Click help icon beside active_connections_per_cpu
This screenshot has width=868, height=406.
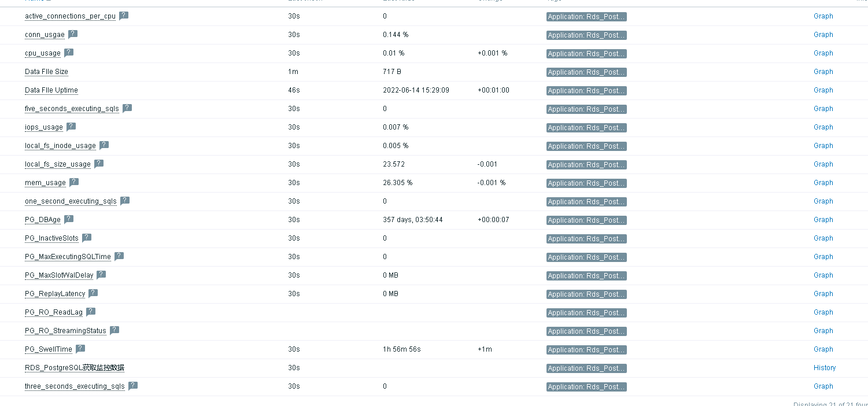coord(124,16)
